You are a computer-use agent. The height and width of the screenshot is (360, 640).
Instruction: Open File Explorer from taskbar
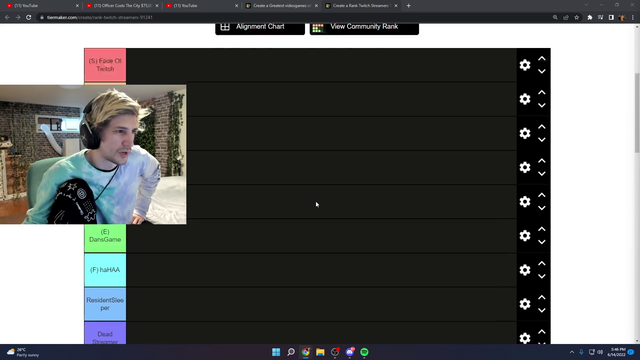coord(320,352)
